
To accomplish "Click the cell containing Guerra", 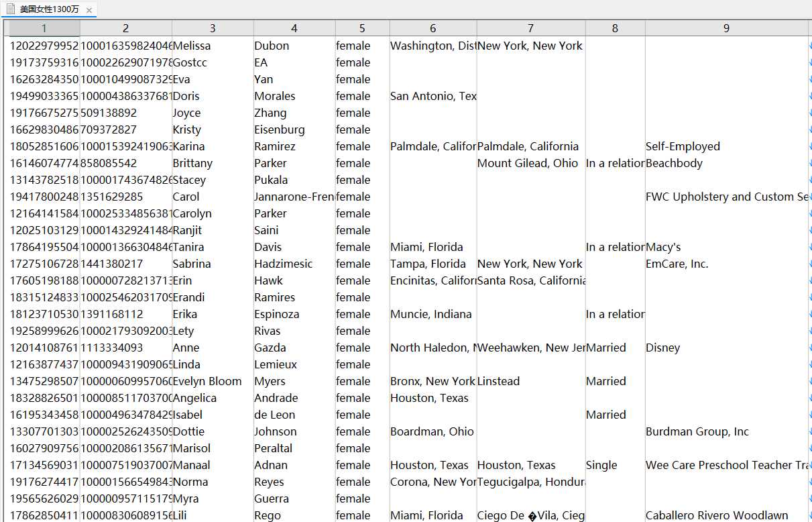I will click(294, 499).
